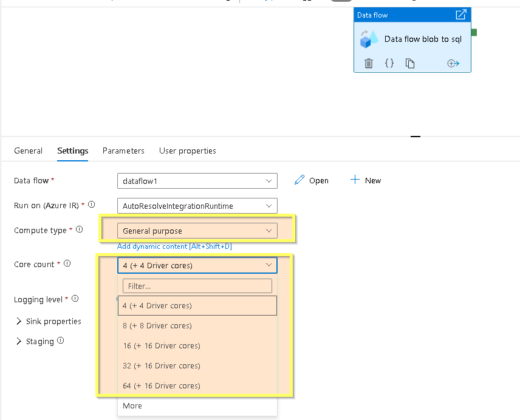This screenshot has width=520, height=420.
Task: Show info tooltip for Run on (Azure IR)
Action: pos(92,205)
